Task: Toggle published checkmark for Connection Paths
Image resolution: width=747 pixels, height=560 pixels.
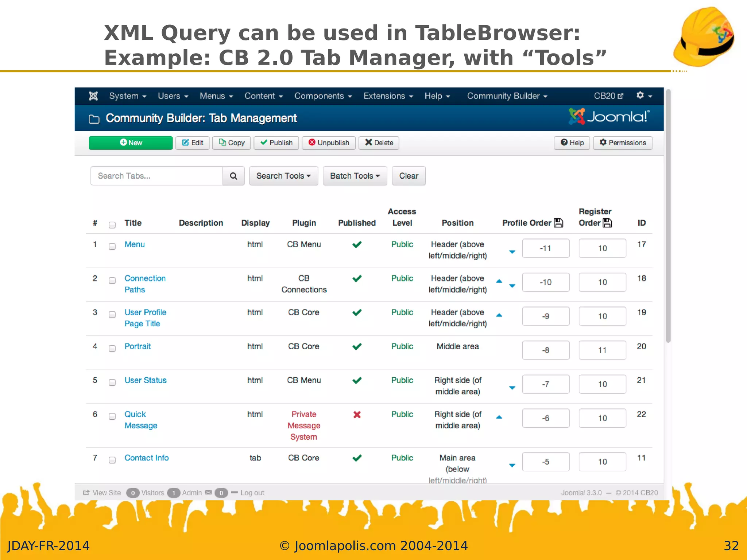Action: (x=357, y=279)
